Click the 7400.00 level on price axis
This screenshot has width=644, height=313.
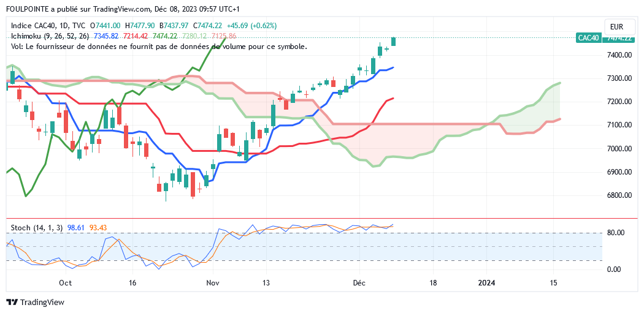coord(619,55)
